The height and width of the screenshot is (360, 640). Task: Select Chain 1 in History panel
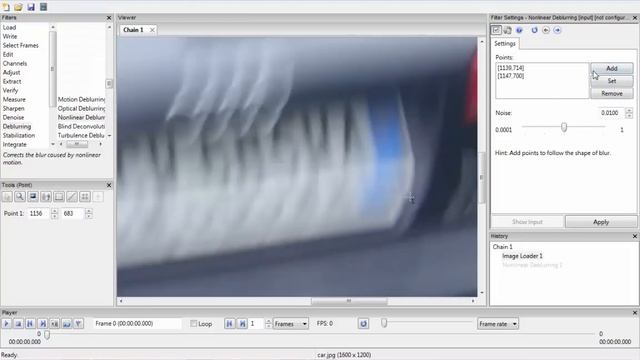pyautogui.click(x=502, y=247)
